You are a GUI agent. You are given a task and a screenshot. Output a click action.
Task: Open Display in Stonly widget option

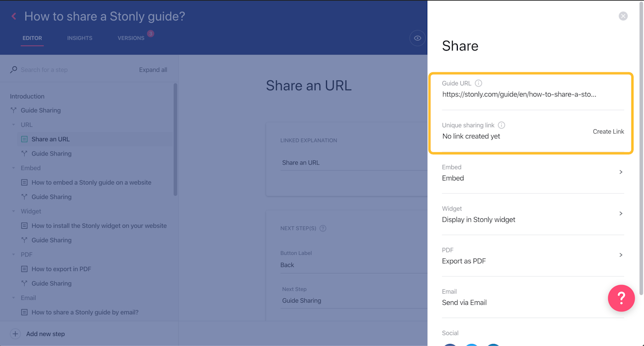pyautogui.click(x=532, y=214)
